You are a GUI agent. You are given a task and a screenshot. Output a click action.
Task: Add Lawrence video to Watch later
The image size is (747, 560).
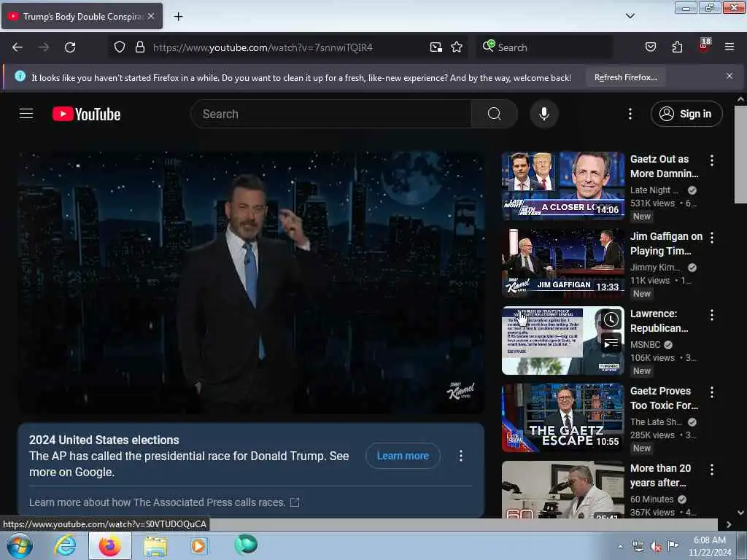tap(611, 319)
